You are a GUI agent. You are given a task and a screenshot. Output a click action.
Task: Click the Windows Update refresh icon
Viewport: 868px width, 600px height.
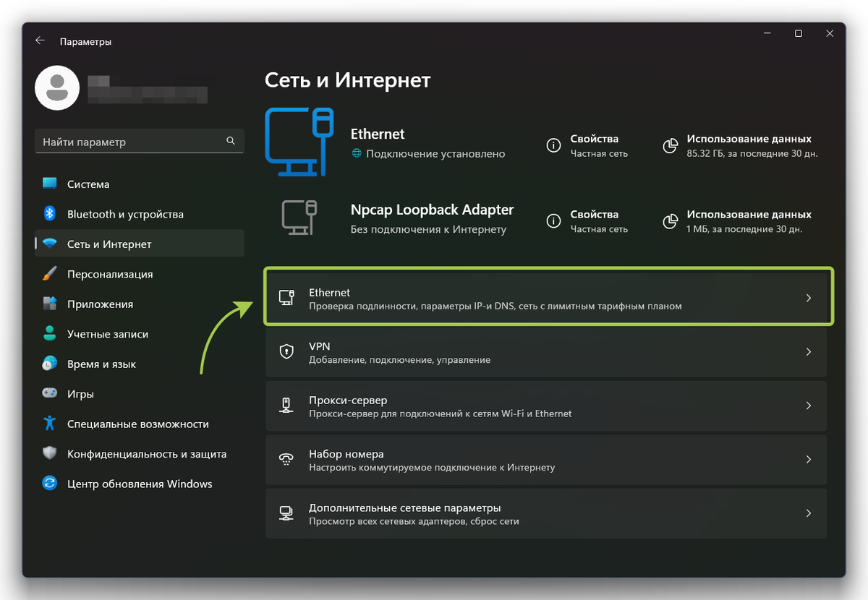[x=50, y=484]
